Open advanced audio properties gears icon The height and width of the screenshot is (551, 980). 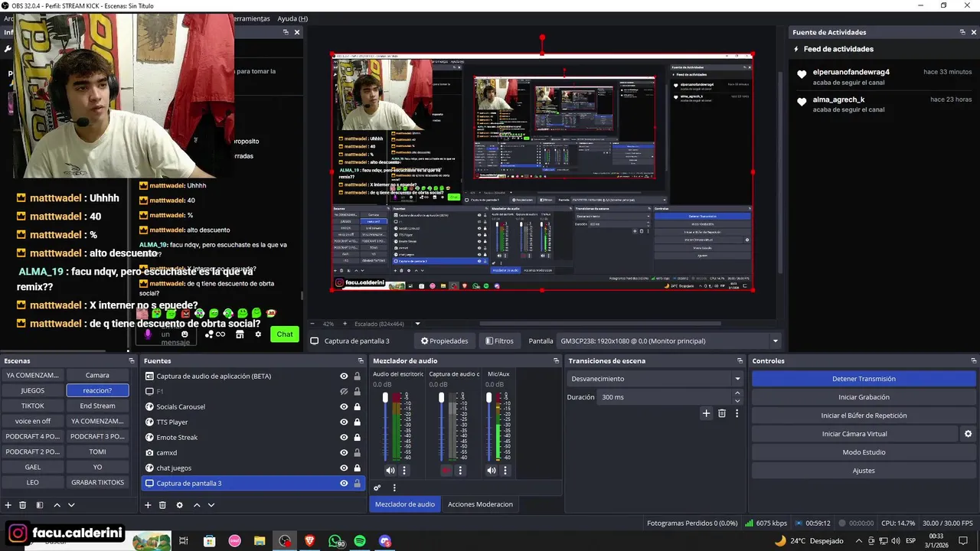point(377,487)
